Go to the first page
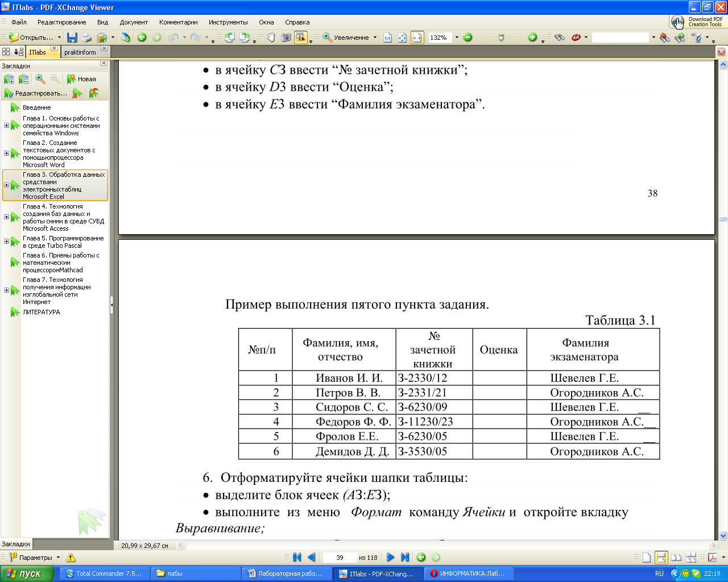Image resolution: width=728 pixels, height=582 pixels. pyautogui.click(x=297, y=558)
